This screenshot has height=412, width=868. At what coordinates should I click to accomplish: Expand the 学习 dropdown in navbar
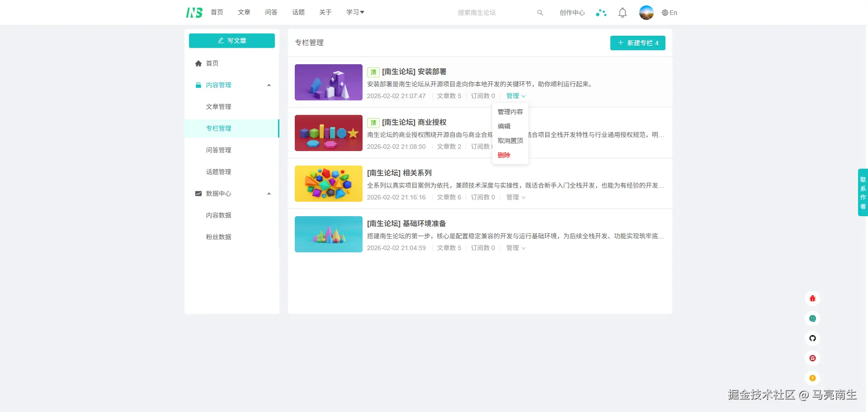click(x=355, y=12)
